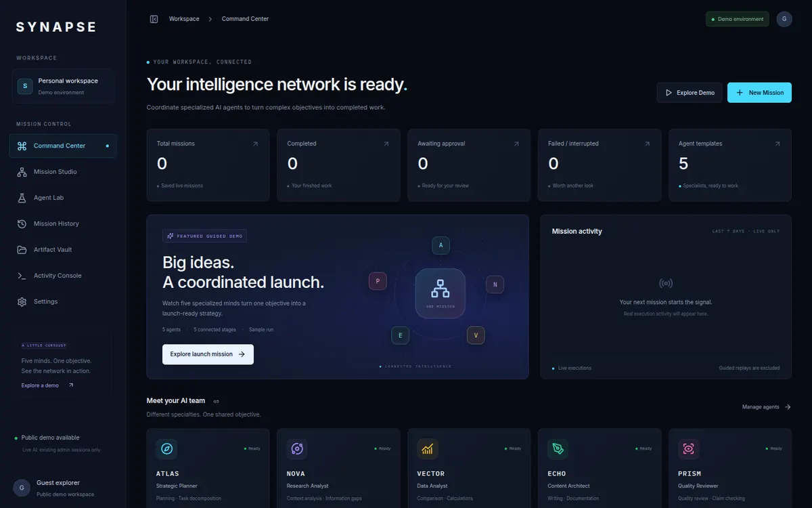Open the user avatar G in header
The image size is (812, 508).
pos(784,19)
